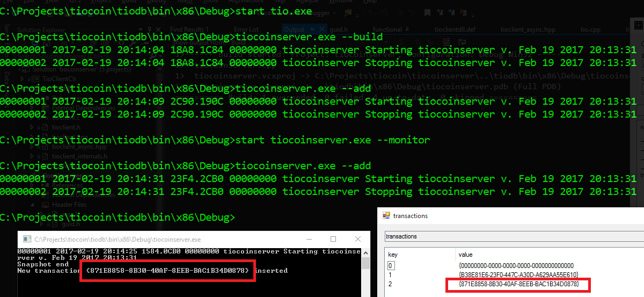
Task: Collapse the Header Files folder node
Action: click(32, 205)
